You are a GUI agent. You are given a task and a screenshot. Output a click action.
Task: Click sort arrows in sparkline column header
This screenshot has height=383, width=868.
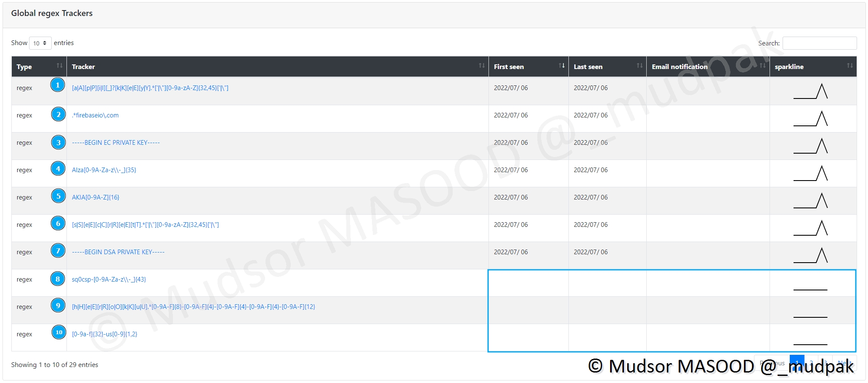(849, 66)
